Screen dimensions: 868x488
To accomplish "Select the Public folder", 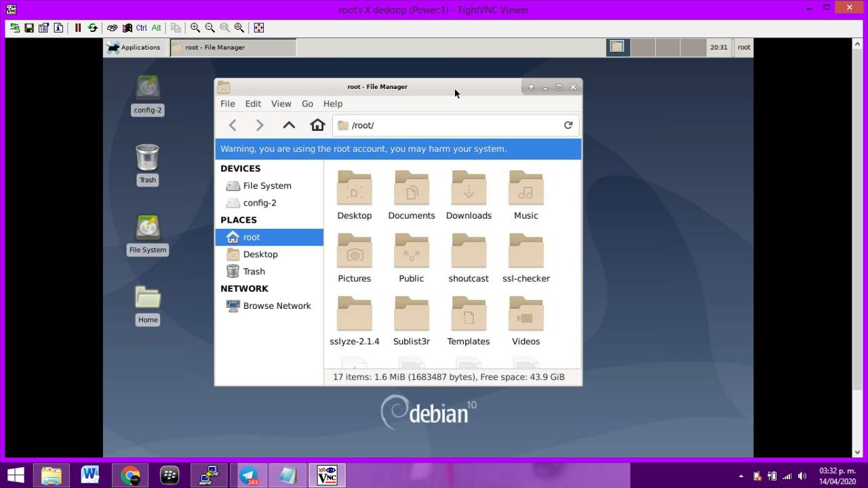I will click(412, 258).
